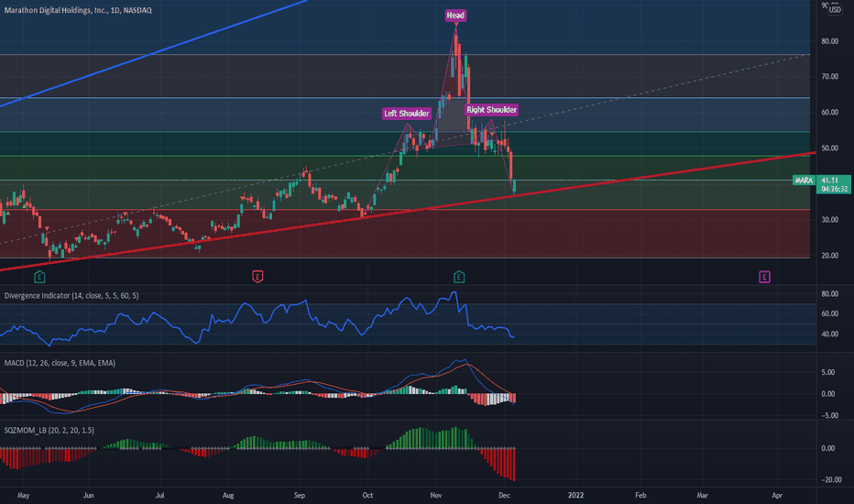Click the red earnings E marker near August
The image size is (854, 504).
click(257, 277)
